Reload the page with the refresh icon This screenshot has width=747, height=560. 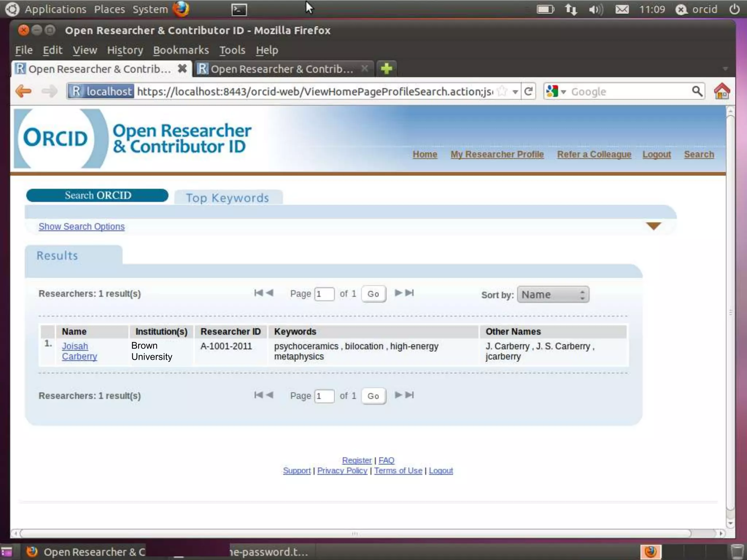pos(528,91)
